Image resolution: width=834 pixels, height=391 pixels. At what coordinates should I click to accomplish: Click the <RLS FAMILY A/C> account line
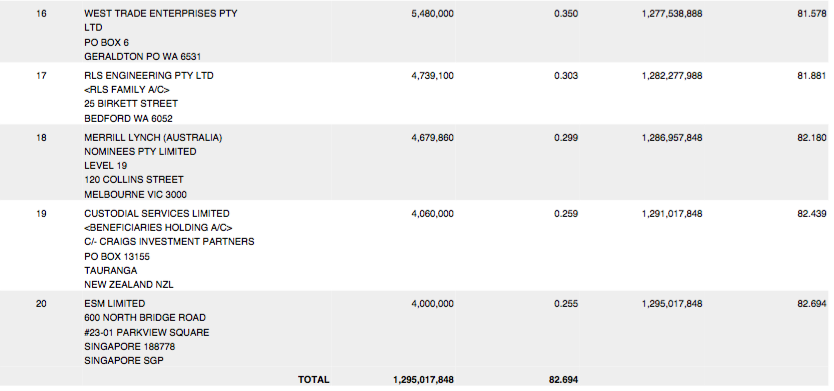coord(127,90)
